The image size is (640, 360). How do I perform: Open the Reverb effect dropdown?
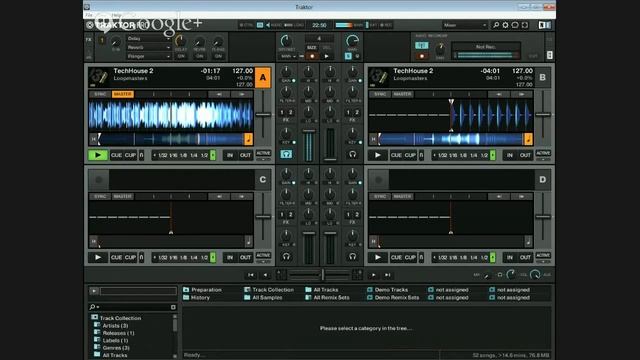[x=148, y=47]
